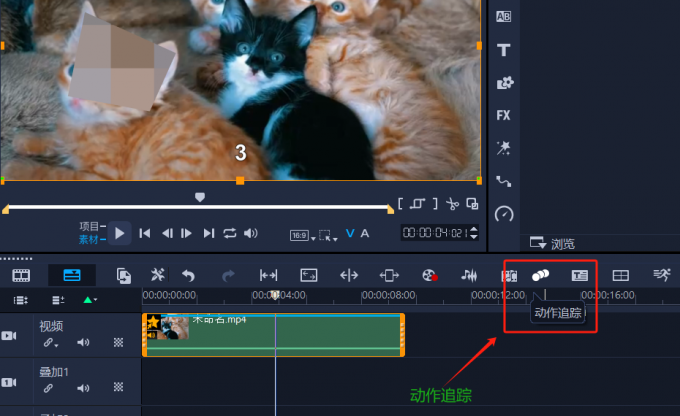Click the Overlay1 track camera icon
Image resolution: width=680 pixels, height=416 pixels.
[x=9, y=382]
